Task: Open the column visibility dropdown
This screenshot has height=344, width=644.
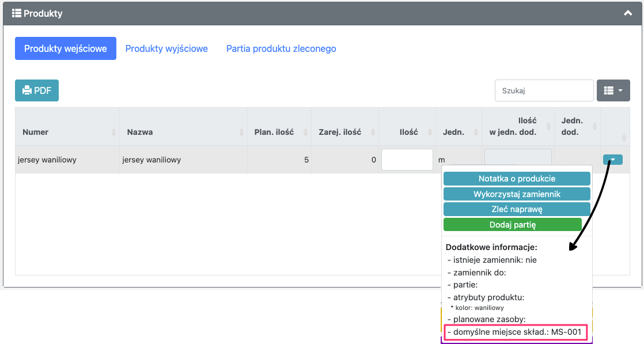Action: [613, 90]
